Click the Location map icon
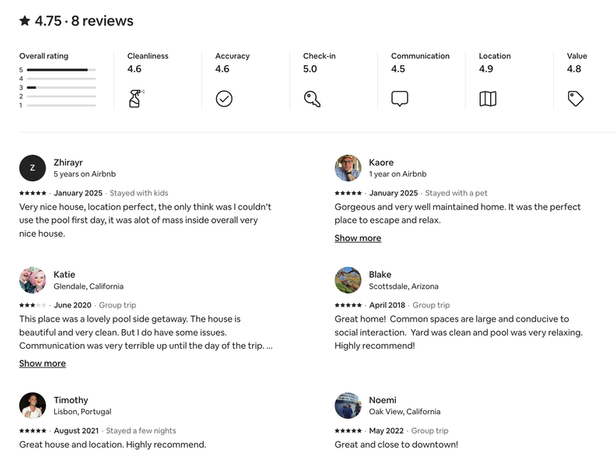This screenshot has width=616, height=467. (x=488, y=98)
